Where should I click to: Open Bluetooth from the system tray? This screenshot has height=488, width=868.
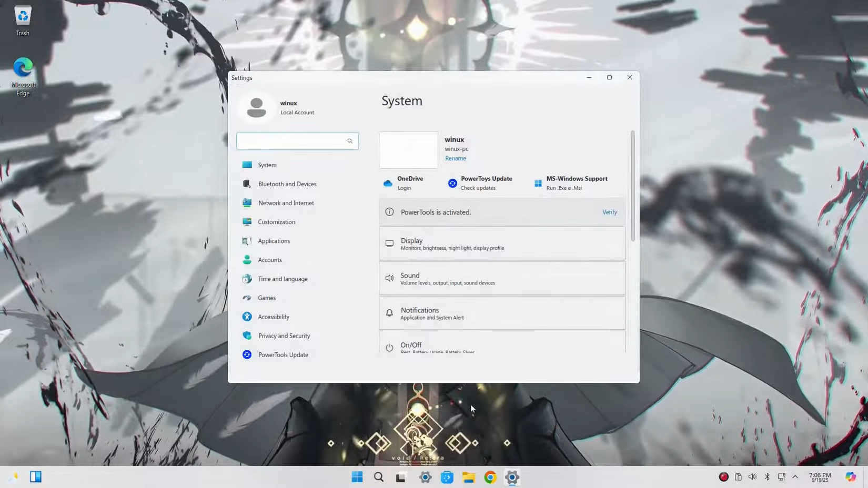(x=767, y=476)
